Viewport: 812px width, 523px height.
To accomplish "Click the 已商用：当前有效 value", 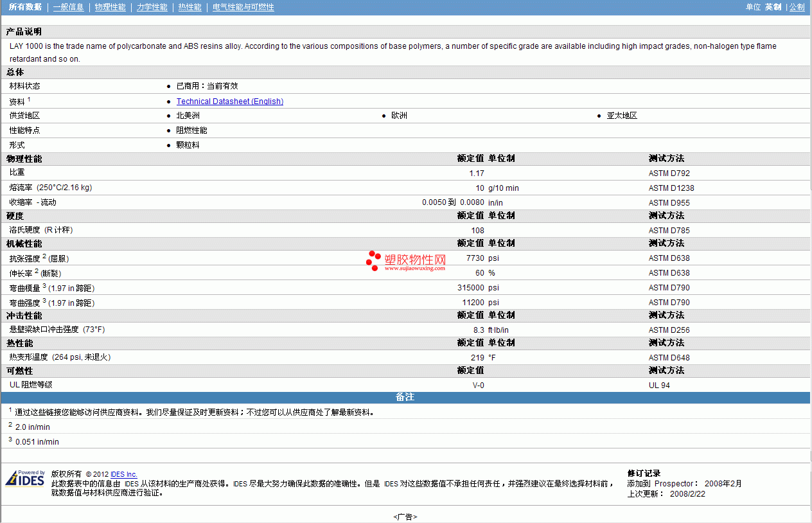I will pos(207,86).
